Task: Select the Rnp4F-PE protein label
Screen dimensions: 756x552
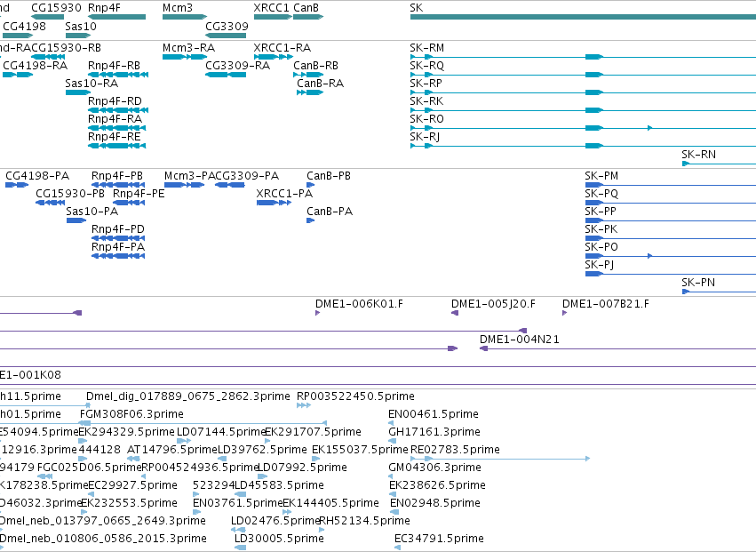Action: (139, 194)
